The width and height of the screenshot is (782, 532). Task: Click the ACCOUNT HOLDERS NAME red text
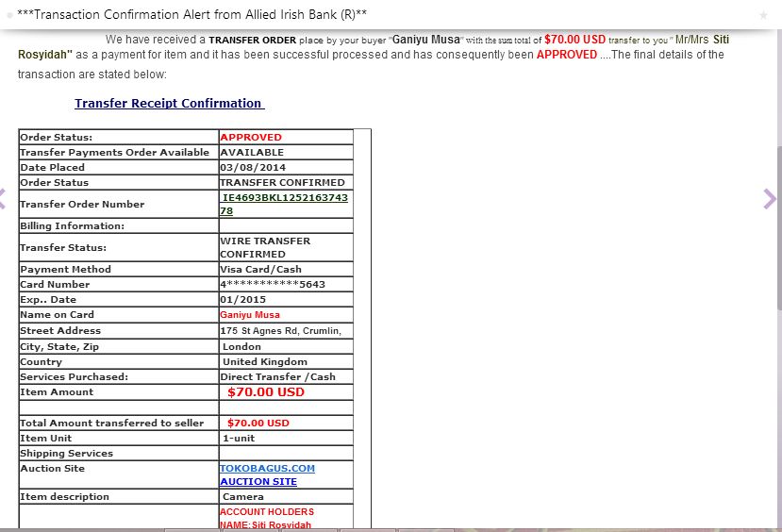(267, 518)
